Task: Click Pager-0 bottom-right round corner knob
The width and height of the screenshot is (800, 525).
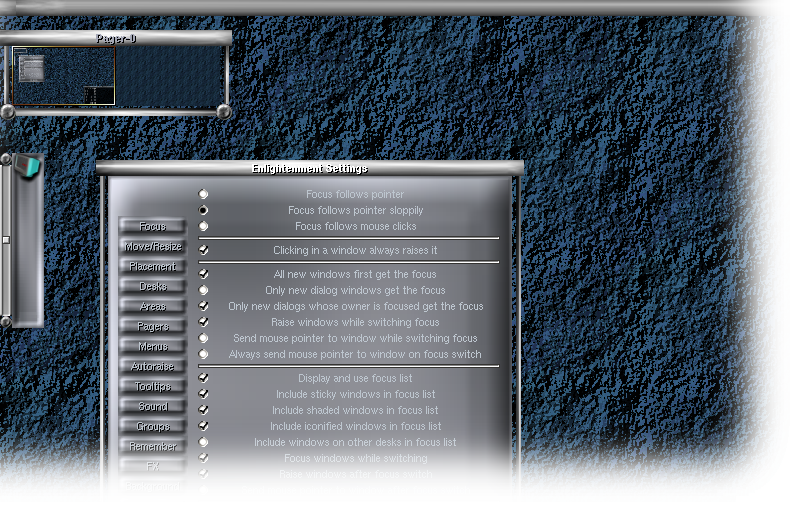Action: (224, 111)
